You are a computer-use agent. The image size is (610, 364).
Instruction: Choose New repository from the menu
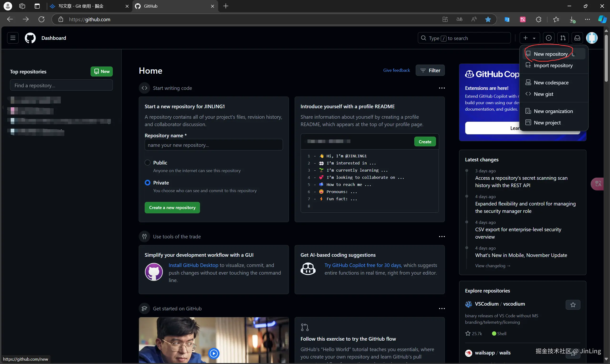click(x=550, y=54)
